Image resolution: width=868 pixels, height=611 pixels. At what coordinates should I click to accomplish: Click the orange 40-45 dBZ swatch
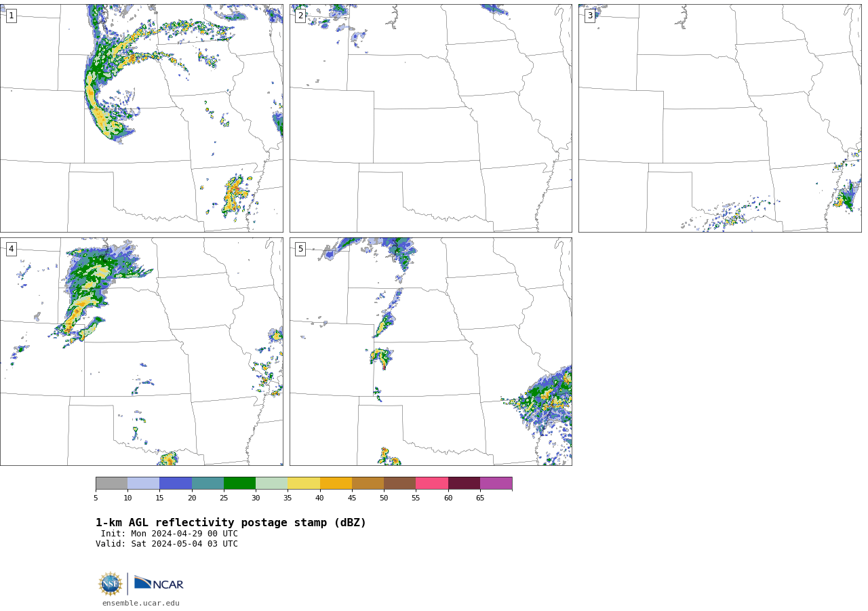click(336, 484)
